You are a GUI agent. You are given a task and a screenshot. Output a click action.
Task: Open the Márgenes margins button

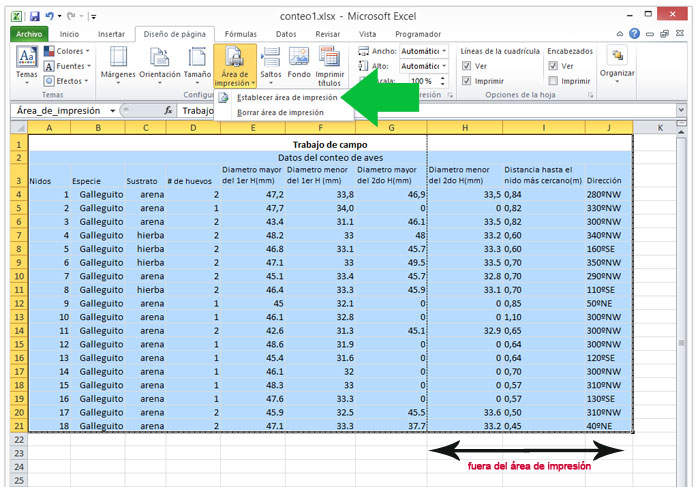point(118,65)
